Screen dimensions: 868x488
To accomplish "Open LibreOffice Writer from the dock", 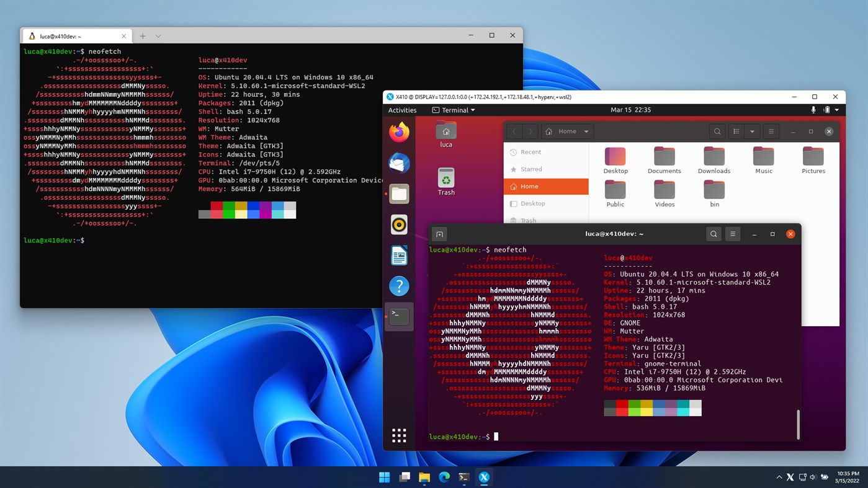I will [399, 255].
